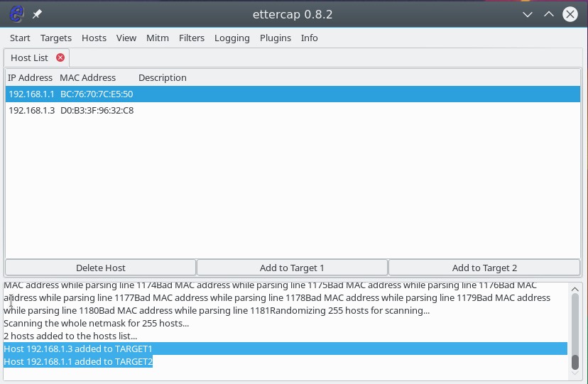The width and height of the screenshot is (588, 384).
Task: Open the Info menu
Action: click(x=310, y=38)
